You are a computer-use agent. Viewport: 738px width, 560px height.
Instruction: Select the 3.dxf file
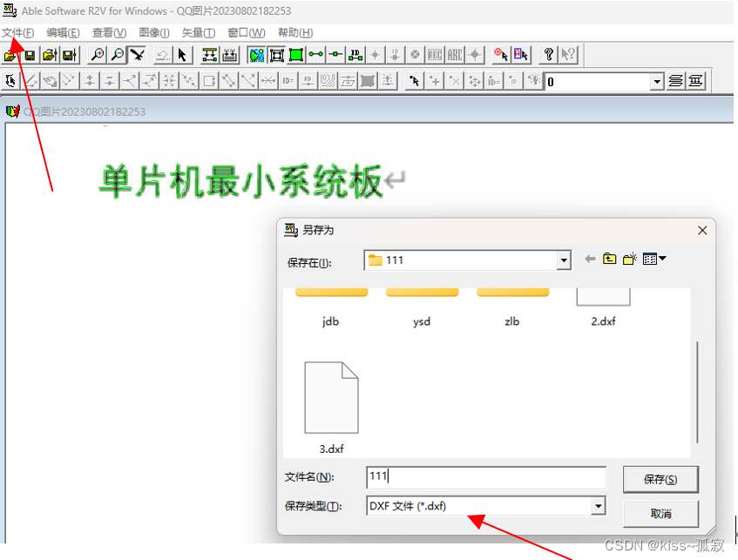[x=331, y=408]
